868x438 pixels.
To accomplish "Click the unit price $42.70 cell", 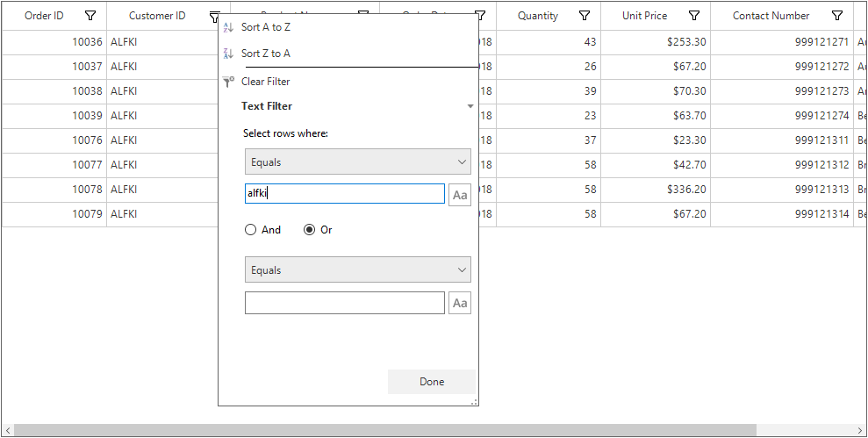I will coord(656,164).
